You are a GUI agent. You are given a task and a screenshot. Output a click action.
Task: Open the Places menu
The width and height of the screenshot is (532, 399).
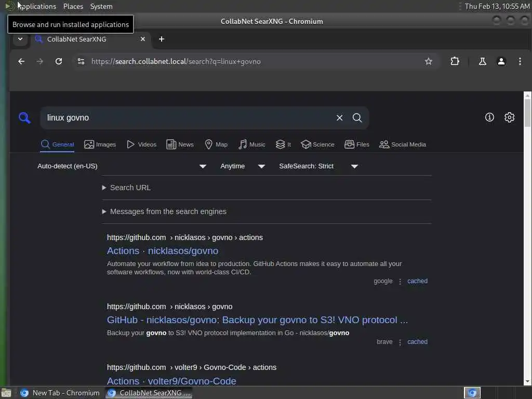tap(73, 6)
